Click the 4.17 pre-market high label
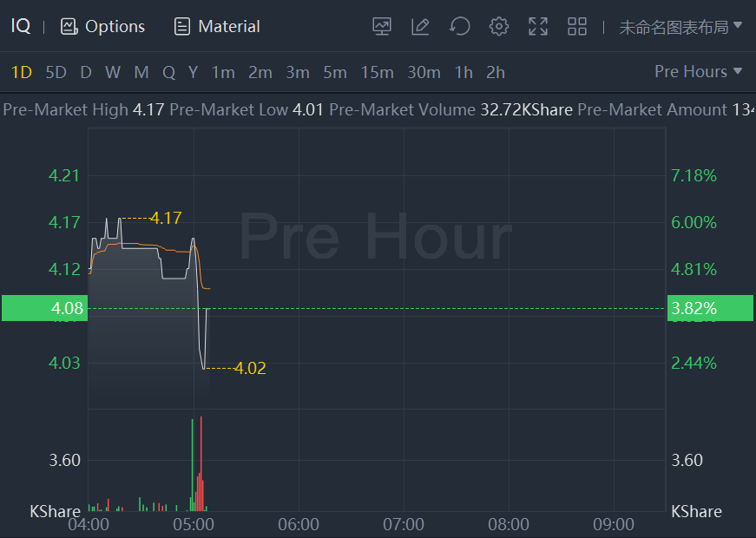The height and width of the screenshot is (538, 756). (x=165, y=218)
